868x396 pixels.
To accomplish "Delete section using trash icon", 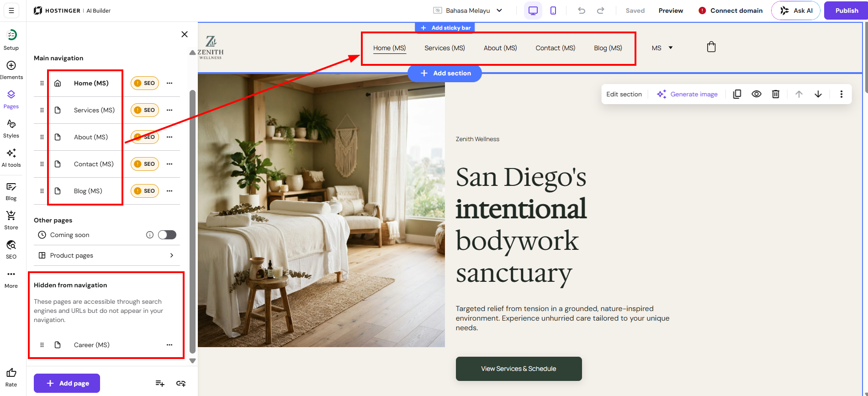I will (776, 94).
